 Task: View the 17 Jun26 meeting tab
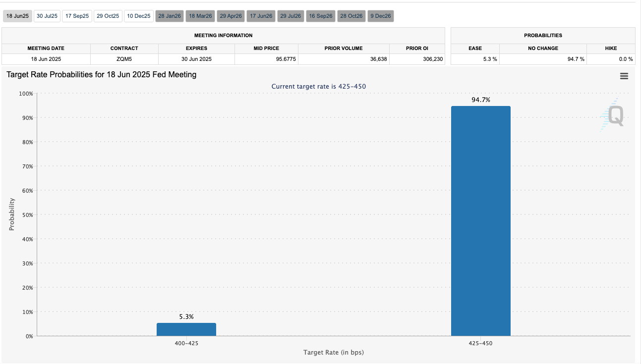(261, 16)
